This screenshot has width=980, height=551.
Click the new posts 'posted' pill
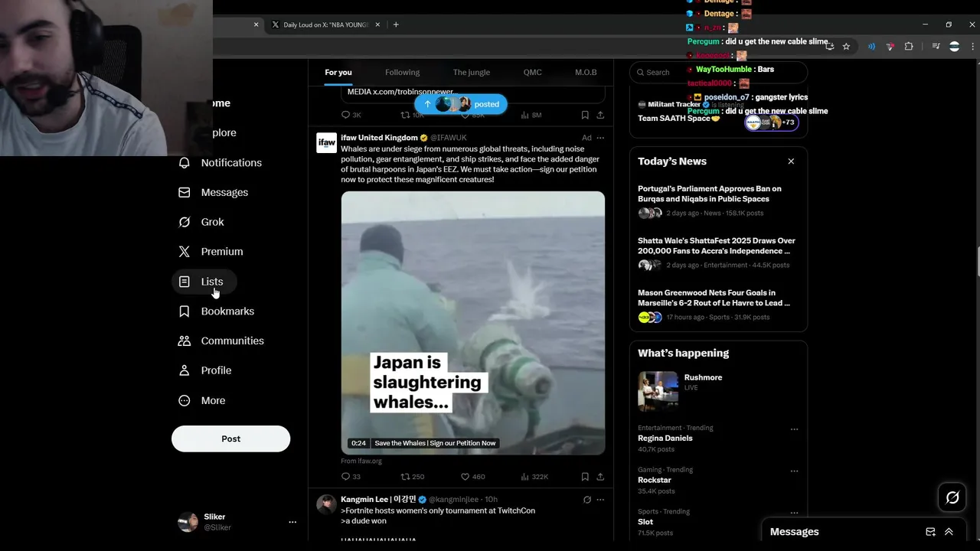[460, 104]
